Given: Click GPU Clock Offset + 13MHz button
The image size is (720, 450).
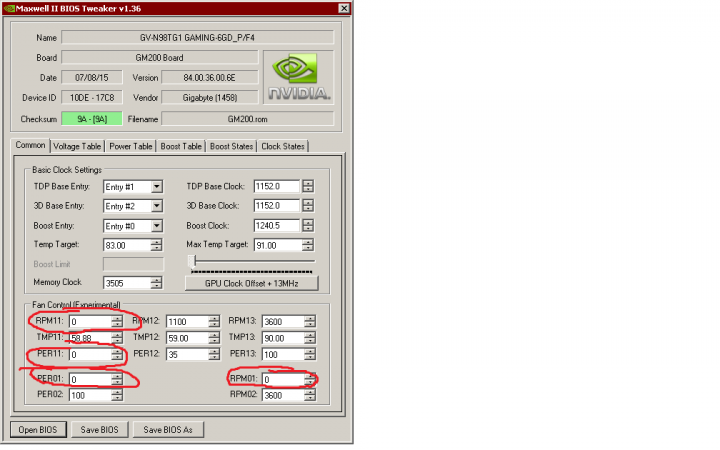Looking at the screenshot, I should 252,283.
